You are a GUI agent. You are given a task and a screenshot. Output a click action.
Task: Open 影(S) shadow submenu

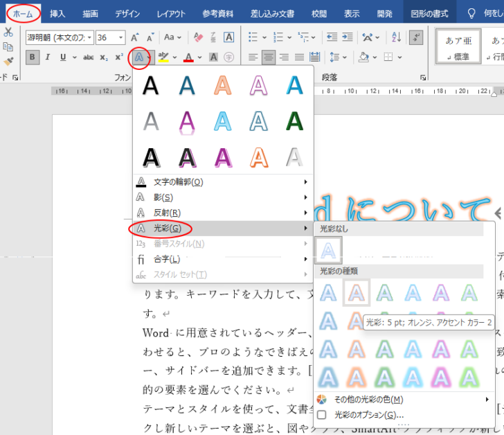223,197
